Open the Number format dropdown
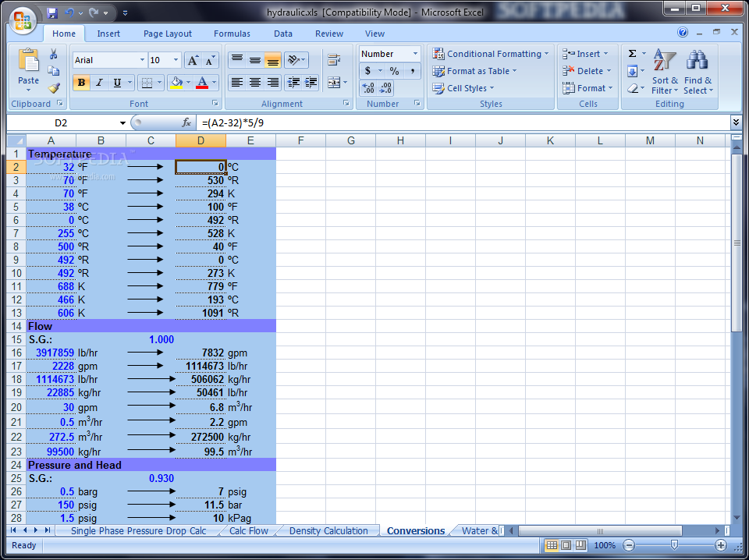Screen dimensions: 749x560 pos(415,54)
